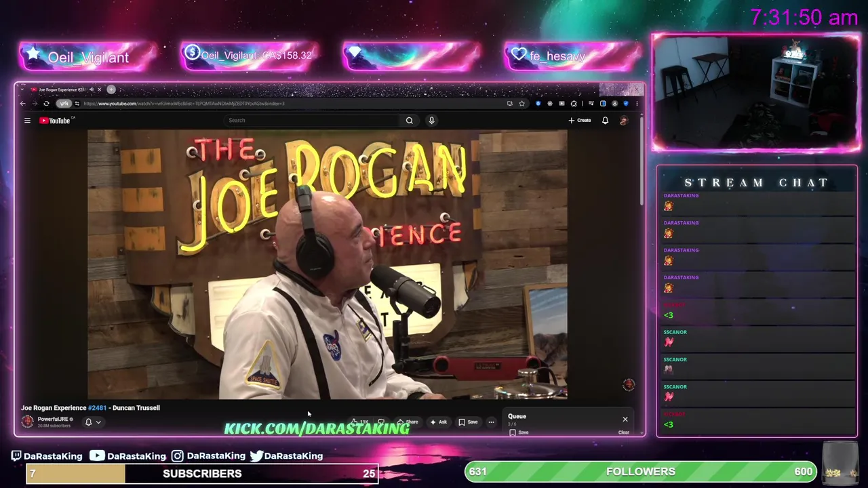The height and width of the screenshot is (488, 868).
Task: Expand the subscription notification bell dropdown
Action: (x=93, y=422)
